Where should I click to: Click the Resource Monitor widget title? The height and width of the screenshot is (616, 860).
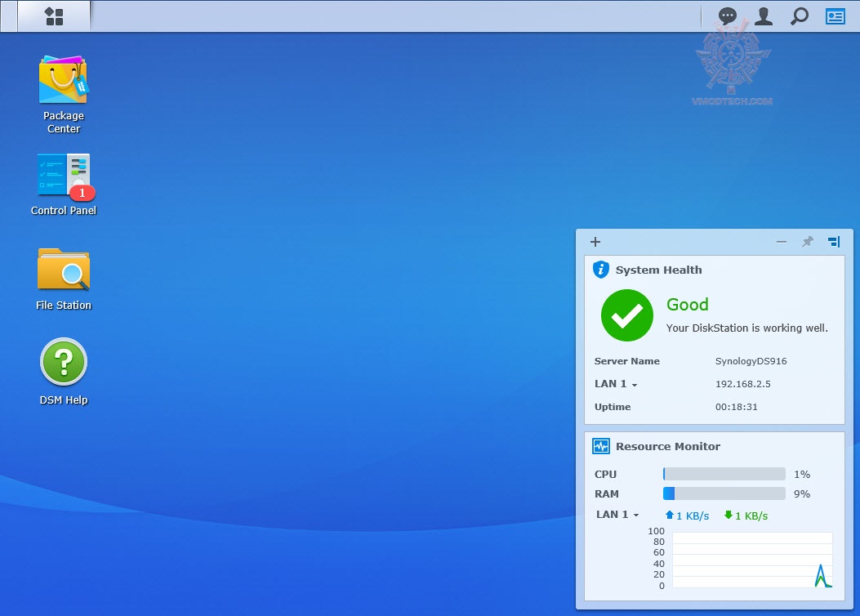point(668,447)
